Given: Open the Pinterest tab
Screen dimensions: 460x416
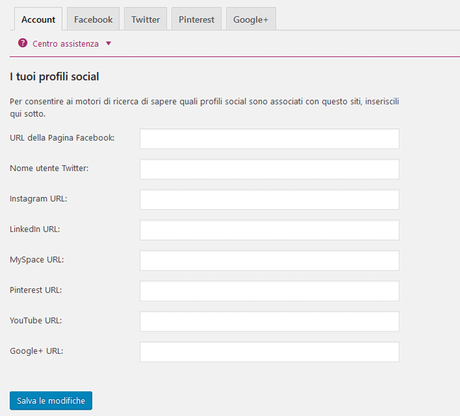Looking at the screenshot, I should [x=196, y=19].
